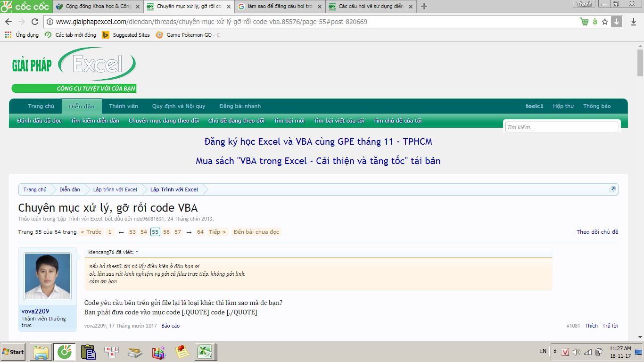The height and width of the screenshot is (362, 644).
Task: Click the back navigation arrow
Action: point(8,22)
